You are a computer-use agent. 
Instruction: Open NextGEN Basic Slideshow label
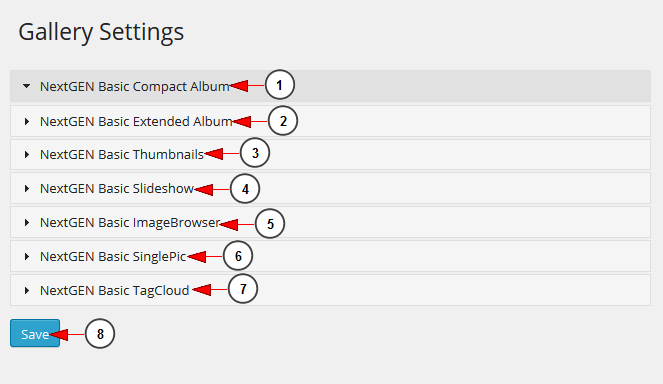pos(117,188)
